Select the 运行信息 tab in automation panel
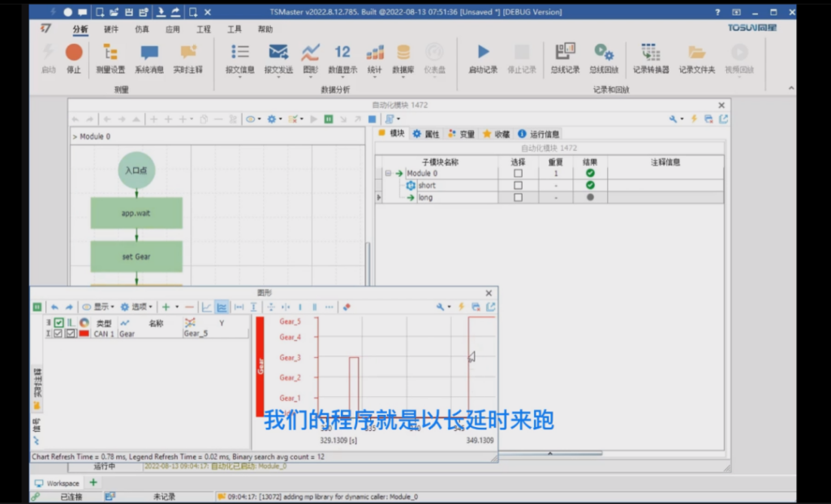 tap(544, 134)
